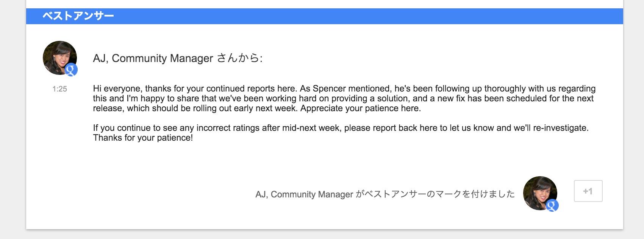The width and height of the screenshot is (644, 239).
Task: Click the "Thanks for your patience!" line
Action: [x=143, y=138]
